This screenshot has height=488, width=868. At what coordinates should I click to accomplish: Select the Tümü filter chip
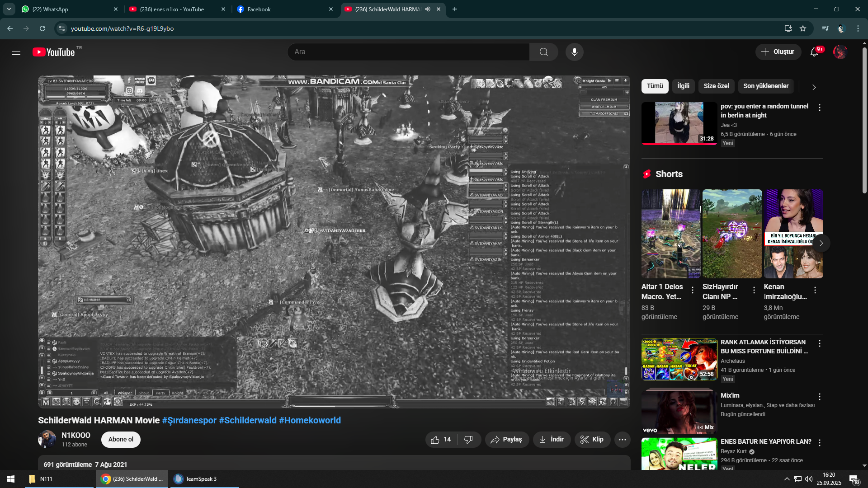coord(655,86)
